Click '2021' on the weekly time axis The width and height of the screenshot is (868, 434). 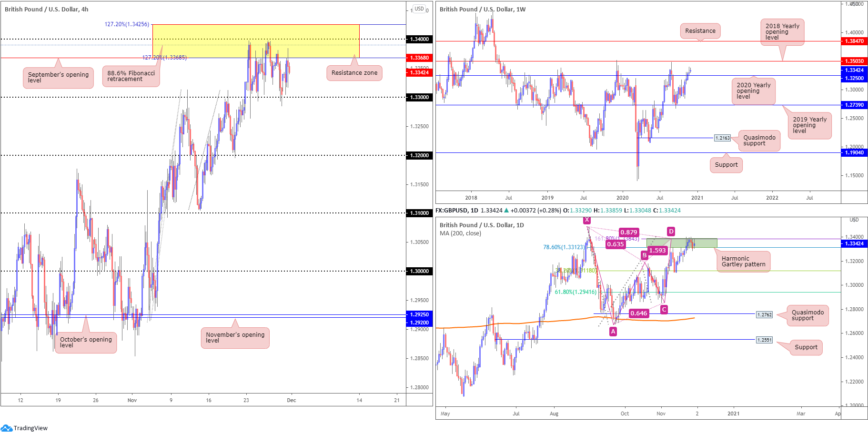(697, 198)
